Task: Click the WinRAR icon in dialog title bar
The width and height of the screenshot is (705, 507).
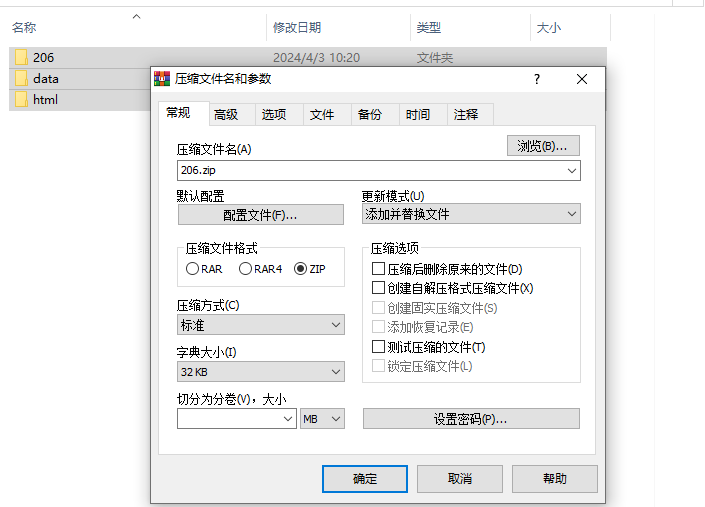Action: point(162,79)
